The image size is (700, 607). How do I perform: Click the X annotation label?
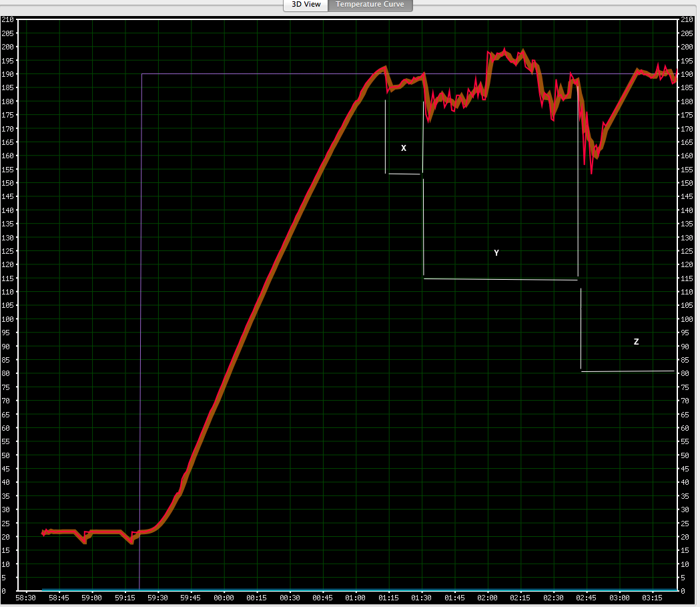click(404, 148)
